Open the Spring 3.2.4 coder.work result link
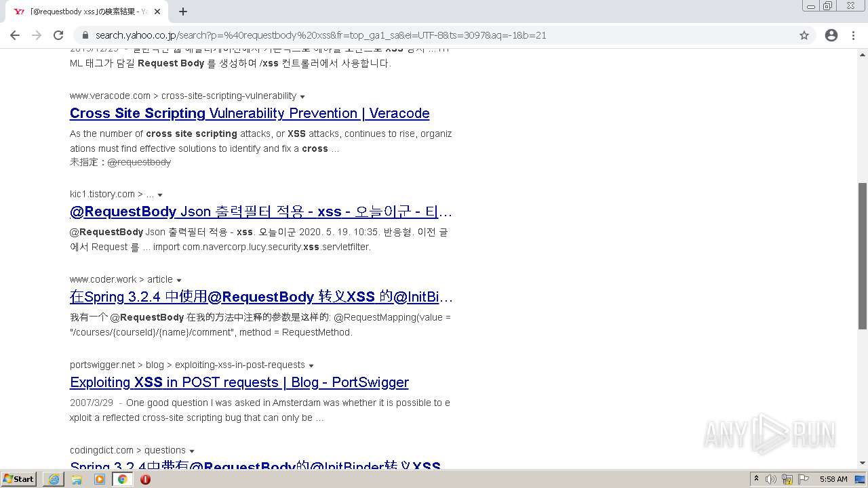Image resolution: width=868 pixels, height=488 pixels. point(261,297)
